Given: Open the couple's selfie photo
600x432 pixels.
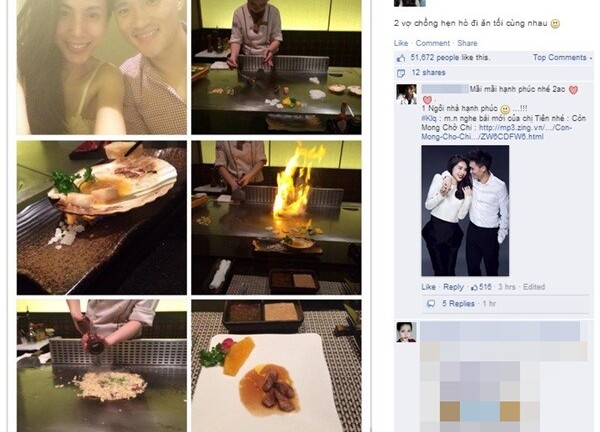Looking at the screenshot, I should [x=102, y=67].
